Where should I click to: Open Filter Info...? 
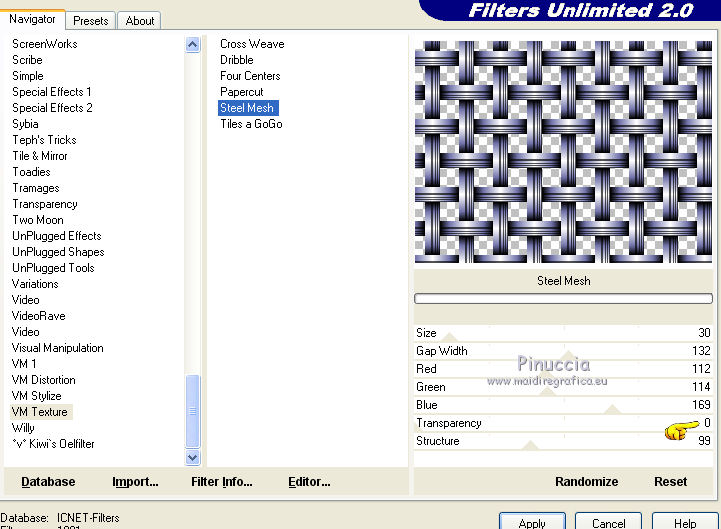point(222,482)
